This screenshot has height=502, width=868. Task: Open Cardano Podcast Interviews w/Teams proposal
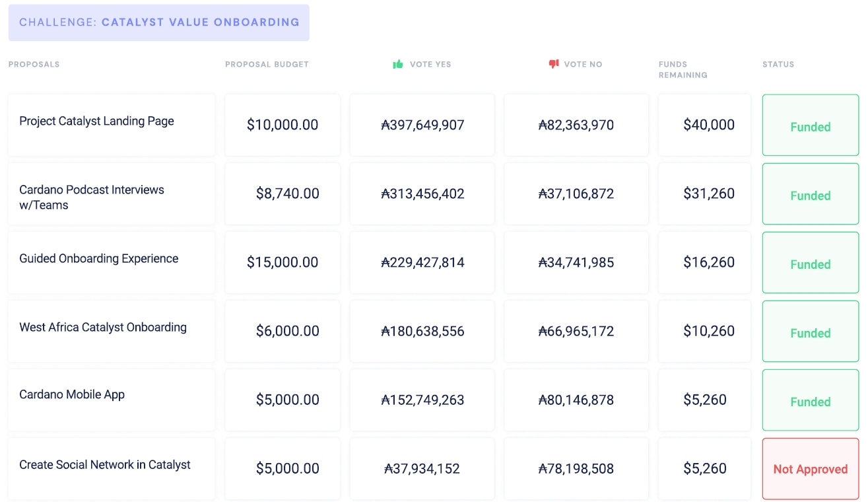click(x=91, y=197)
